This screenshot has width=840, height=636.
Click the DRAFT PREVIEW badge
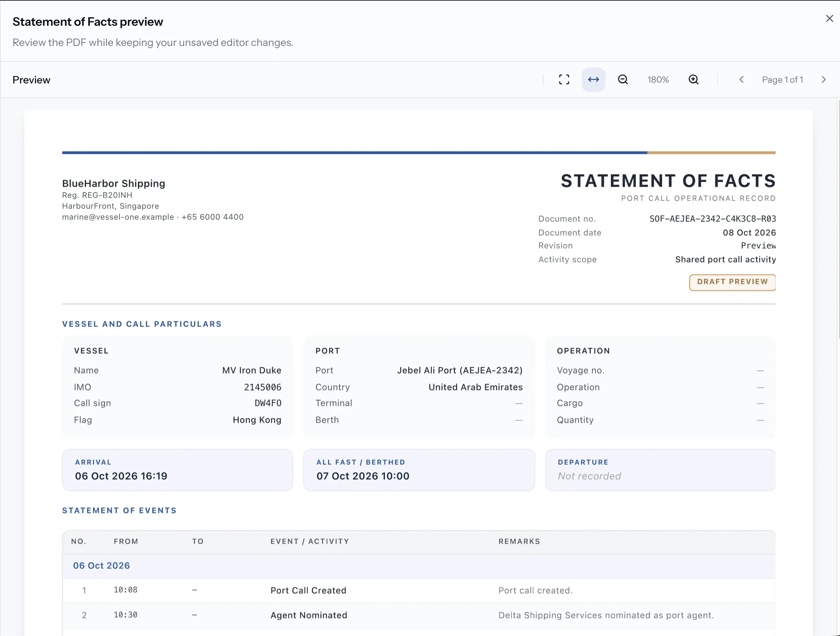pyautogui.click(x=732, y=282)
